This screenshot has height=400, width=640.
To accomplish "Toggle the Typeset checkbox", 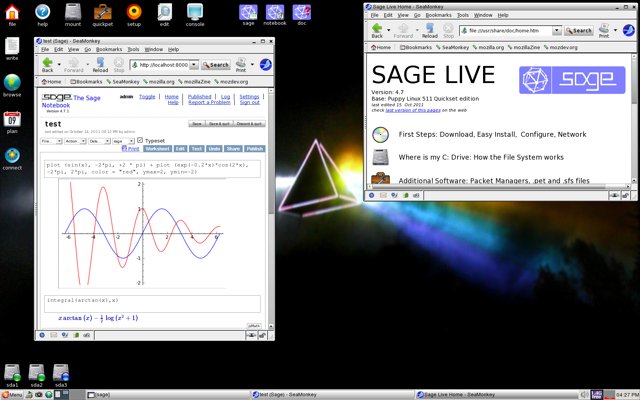I will click(x=140, y=140).
